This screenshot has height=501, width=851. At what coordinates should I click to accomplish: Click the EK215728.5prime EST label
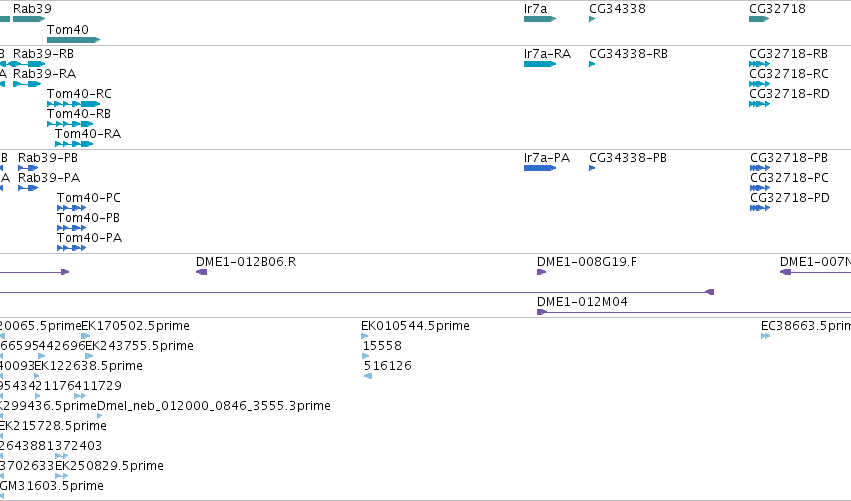[x=53, y=426]
